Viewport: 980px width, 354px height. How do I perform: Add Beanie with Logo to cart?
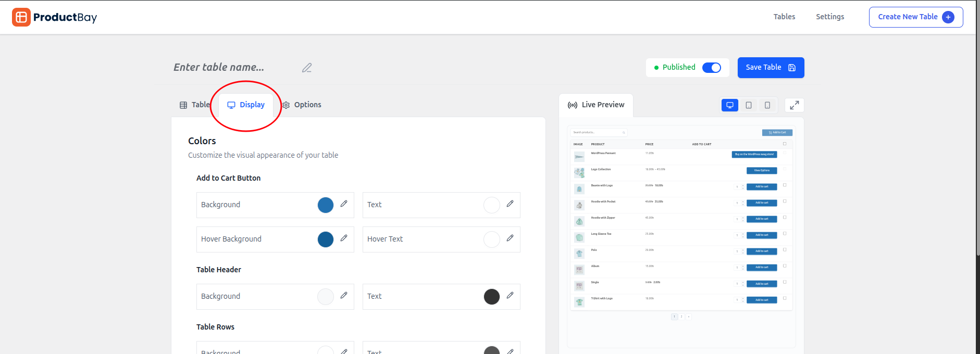coord(762,186)
